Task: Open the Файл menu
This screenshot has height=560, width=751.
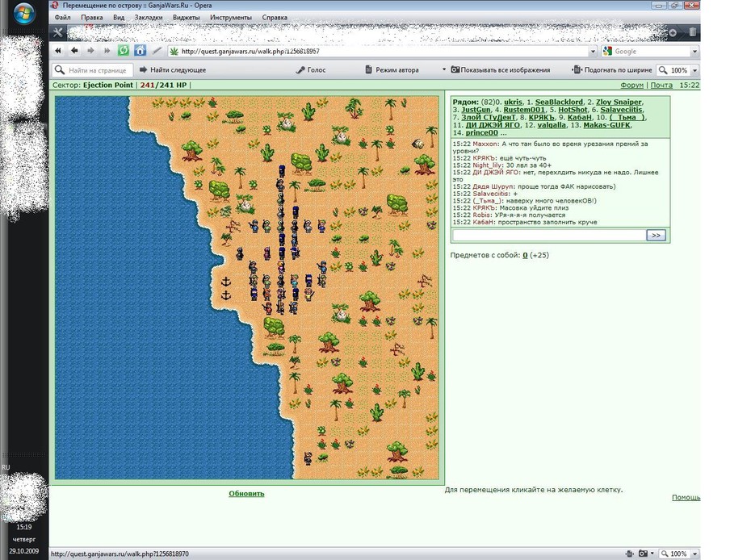Action: click(x=62, y=17)
